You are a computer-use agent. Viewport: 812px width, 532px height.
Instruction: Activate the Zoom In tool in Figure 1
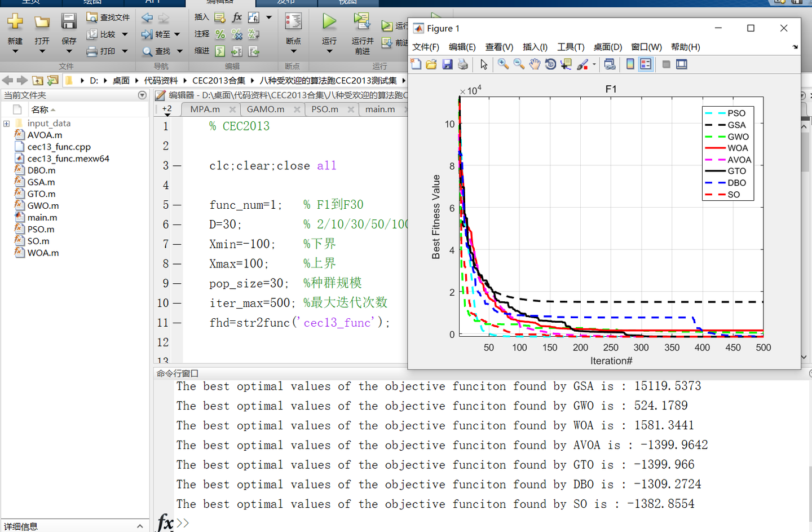coord(502,64)
